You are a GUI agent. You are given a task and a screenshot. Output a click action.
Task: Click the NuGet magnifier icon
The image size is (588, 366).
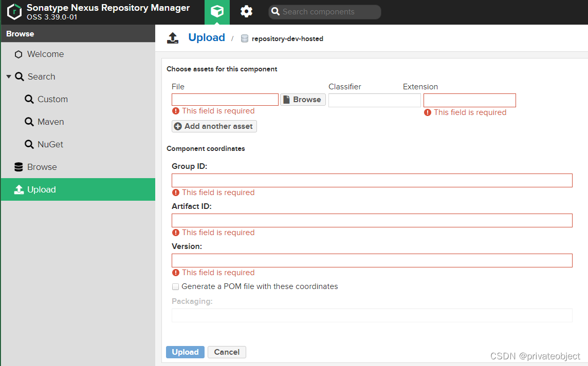tap(29, 144)
